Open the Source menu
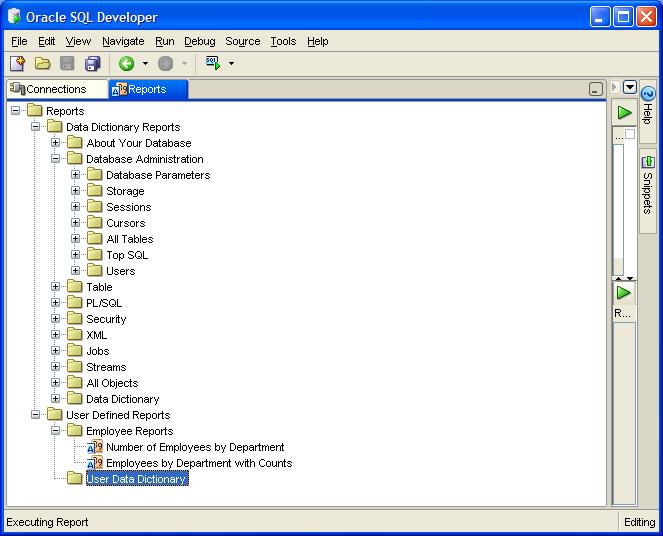The height and width of the screenshot is (536, 663). [243, 41]
